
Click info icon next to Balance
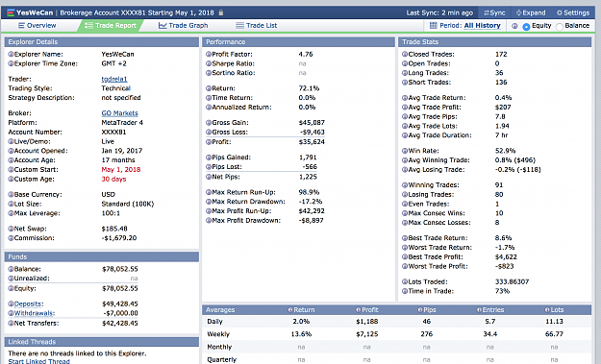[11, 269]
